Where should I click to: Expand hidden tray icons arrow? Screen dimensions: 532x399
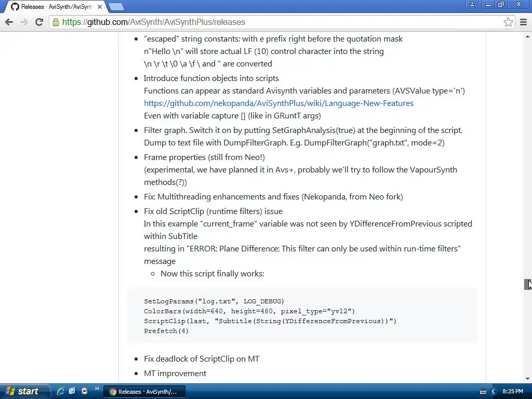(x=494, y=392)
